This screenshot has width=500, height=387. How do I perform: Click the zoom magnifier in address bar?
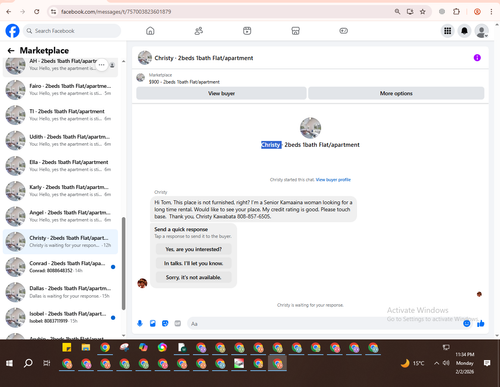(397, 12)
